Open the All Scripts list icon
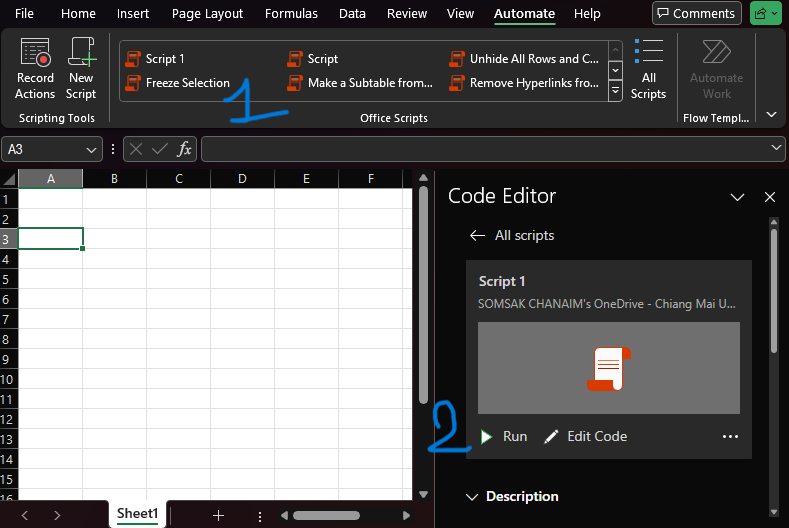The image size is (789, 528). 648,68
